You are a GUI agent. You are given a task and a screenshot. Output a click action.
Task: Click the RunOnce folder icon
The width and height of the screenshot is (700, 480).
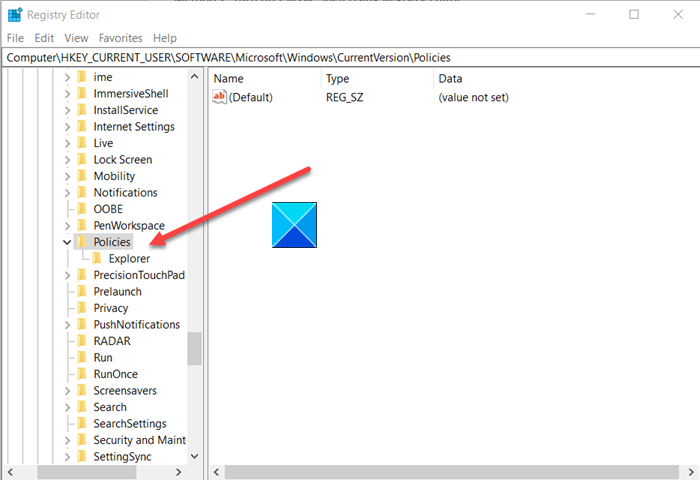pyautogui.click(x=82, y=374)
